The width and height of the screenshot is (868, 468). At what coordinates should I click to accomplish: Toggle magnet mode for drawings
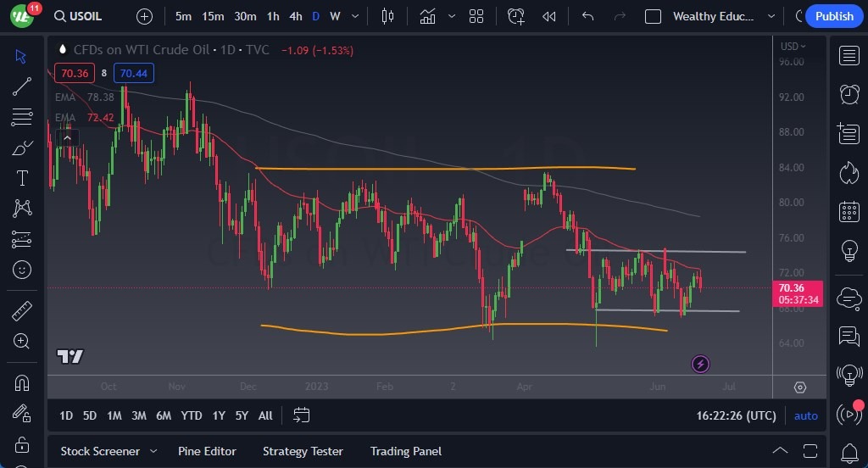pyautogui.click(x=22, y=382)
